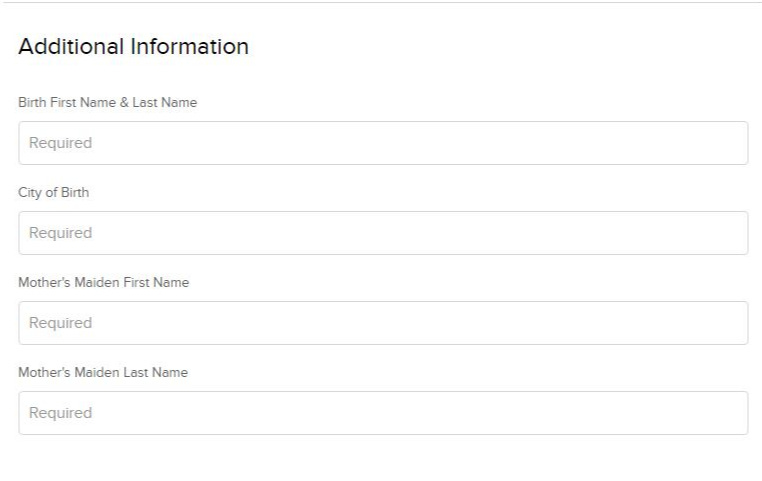
Task: Click 'Required' placeholder in maiden last name field
Action: tap(60, 413)
